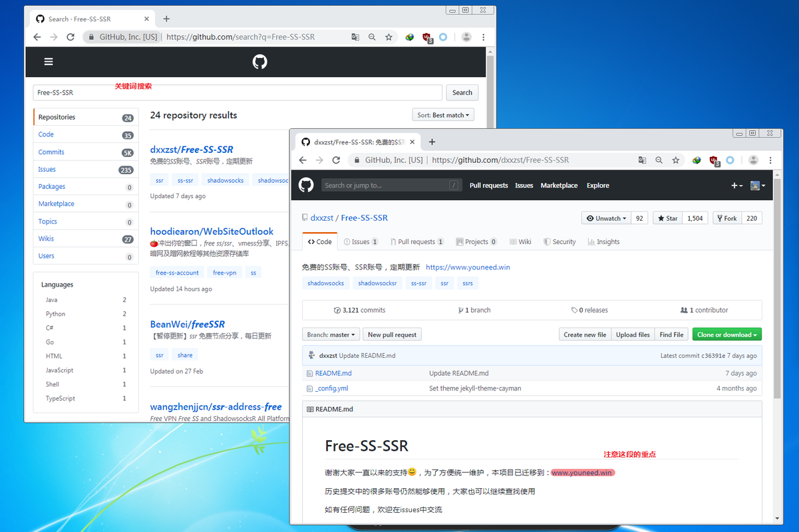
Task: Open _config.yml file in file list
Action: [x=331, y=388]
